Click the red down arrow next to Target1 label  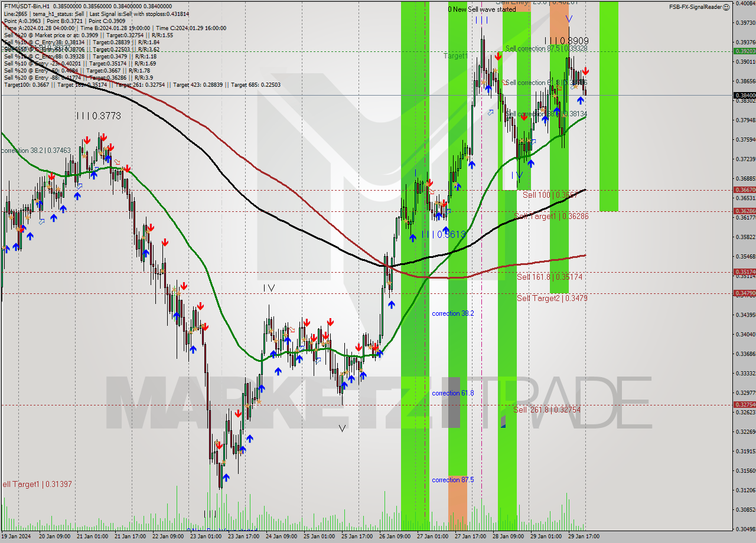point(498,56)
